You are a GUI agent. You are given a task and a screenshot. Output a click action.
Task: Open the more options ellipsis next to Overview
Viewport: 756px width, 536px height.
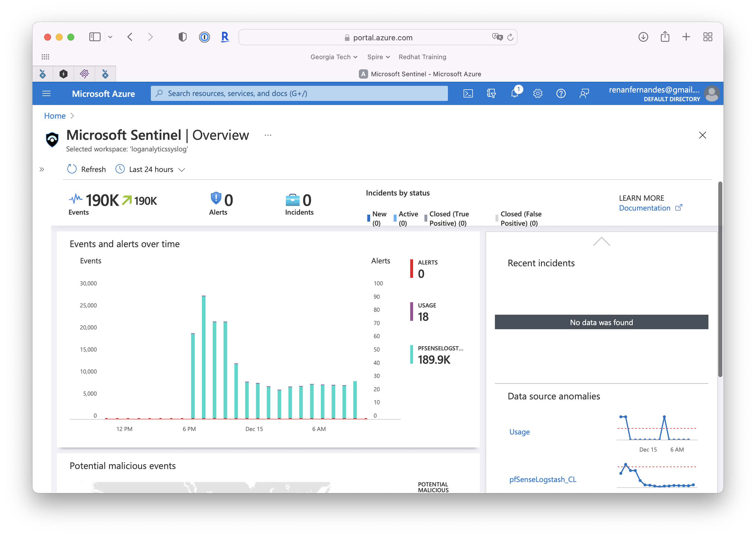268,135
